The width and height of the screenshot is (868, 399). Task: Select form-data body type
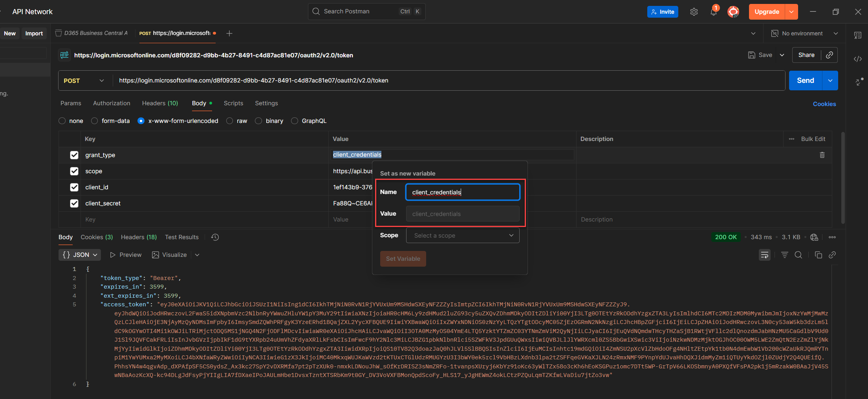point(94,121)
